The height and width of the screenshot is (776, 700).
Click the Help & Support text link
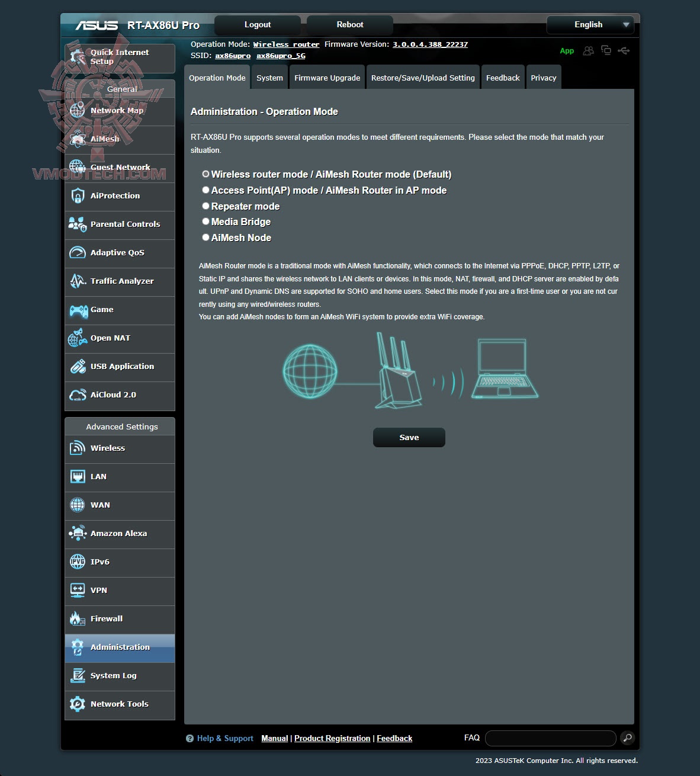point(225,738)
